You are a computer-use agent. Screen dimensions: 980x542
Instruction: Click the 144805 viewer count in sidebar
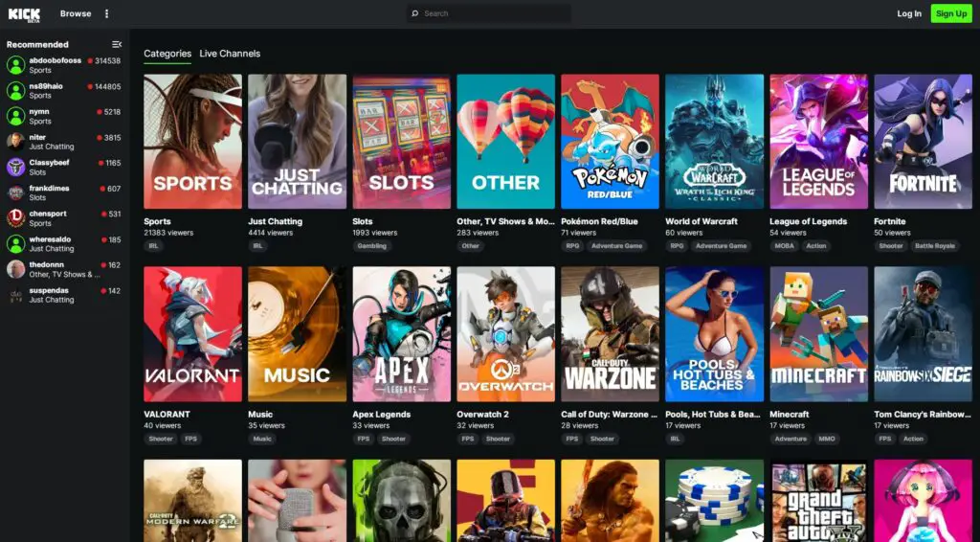pos(107,87)
